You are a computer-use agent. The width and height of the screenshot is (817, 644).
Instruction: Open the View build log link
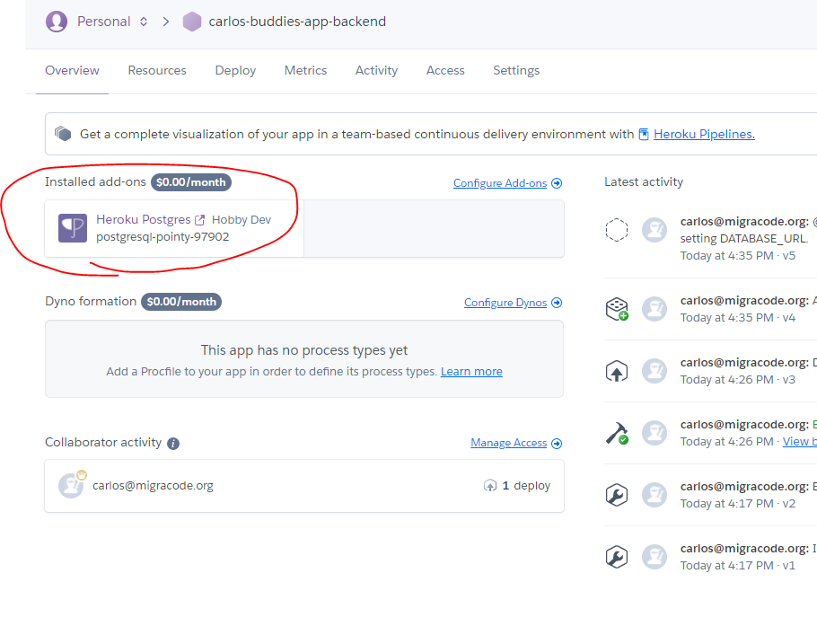tap(799, 441)
